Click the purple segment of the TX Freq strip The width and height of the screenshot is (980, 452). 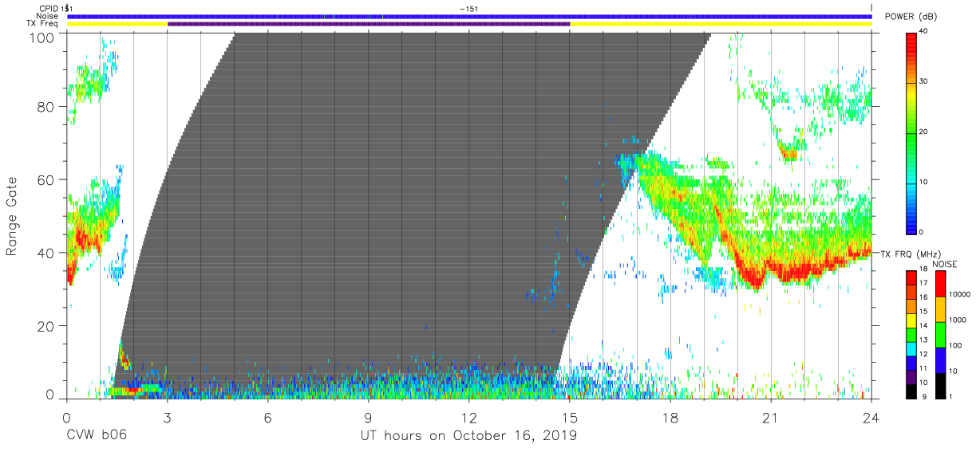(369, 24)
